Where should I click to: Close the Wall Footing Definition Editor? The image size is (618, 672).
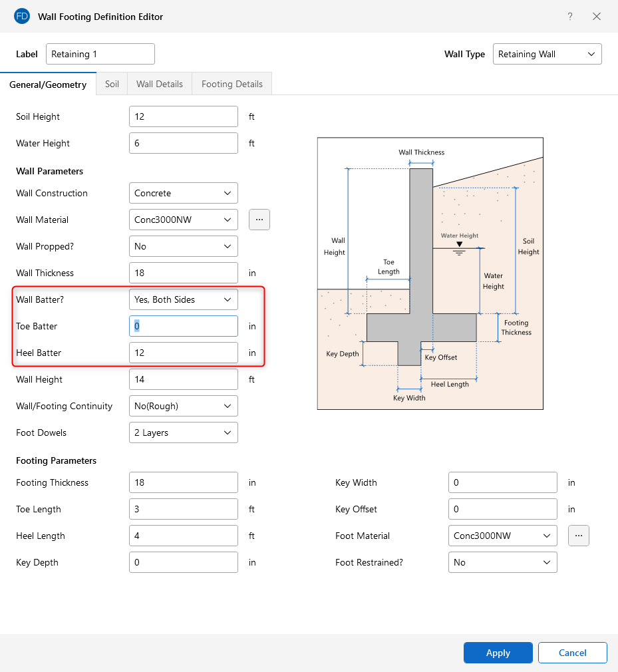597,17
